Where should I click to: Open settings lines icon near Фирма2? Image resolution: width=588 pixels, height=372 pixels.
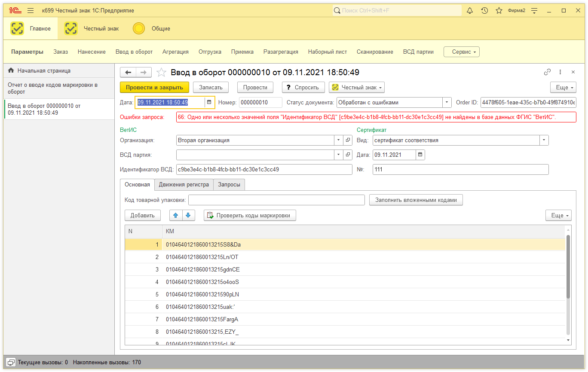pos(535,10)
